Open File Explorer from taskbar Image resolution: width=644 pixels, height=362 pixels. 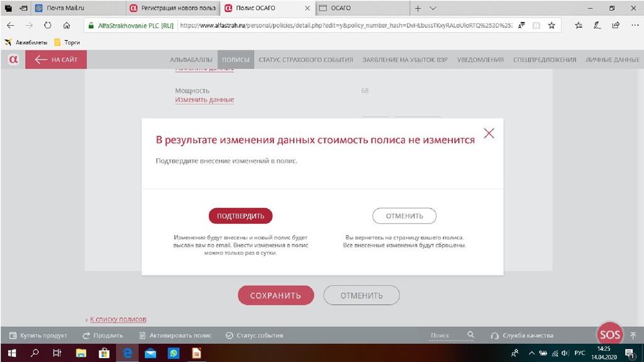click(81, 353)
